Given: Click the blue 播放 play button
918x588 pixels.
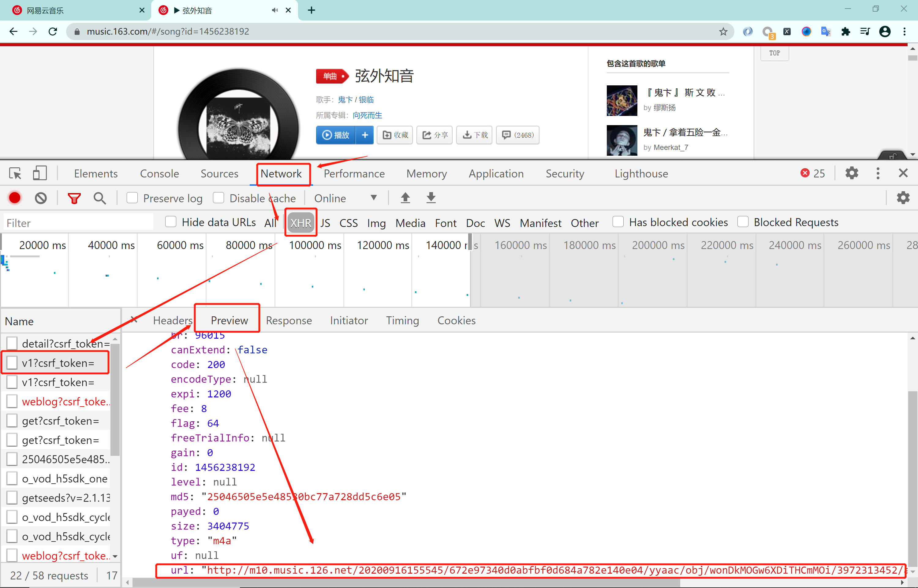Looking at the screenshot, I should [x=336, y=135].
